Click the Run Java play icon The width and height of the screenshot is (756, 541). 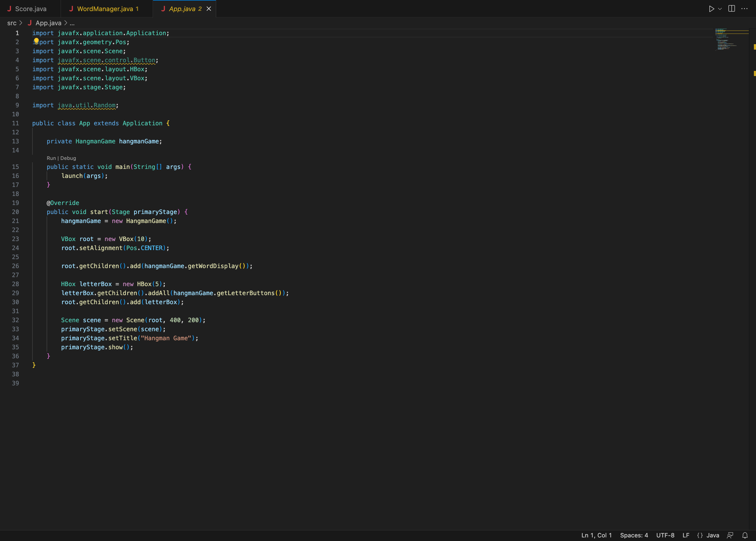point(711,9)
